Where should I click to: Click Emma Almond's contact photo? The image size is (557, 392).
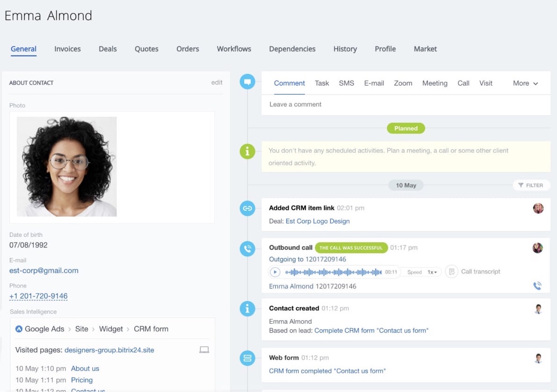(x=67, y=166)
